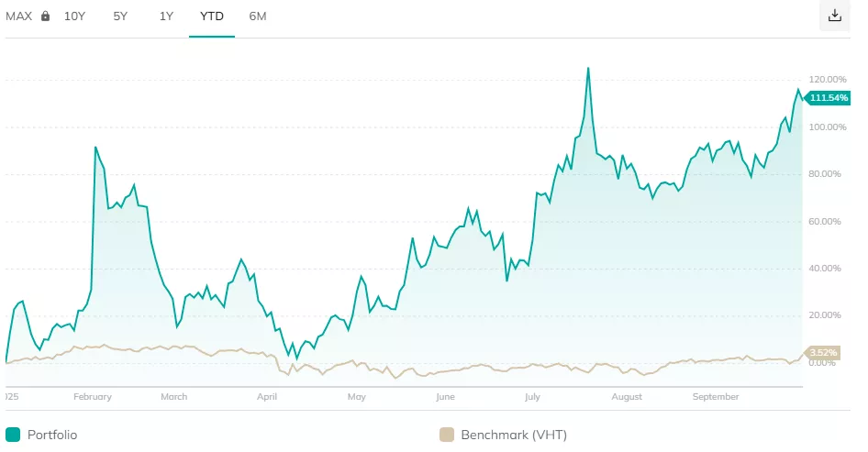
Task: Click the 3.52% benchmark value tag
Action: pyautogui.click(x=823, y=353)
